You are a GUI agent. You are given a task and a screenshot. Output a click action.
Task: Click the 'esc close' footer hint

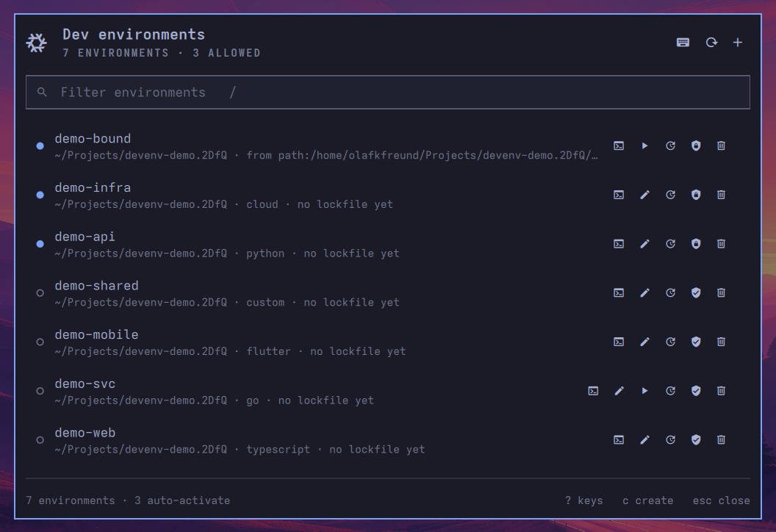[721, 500]
